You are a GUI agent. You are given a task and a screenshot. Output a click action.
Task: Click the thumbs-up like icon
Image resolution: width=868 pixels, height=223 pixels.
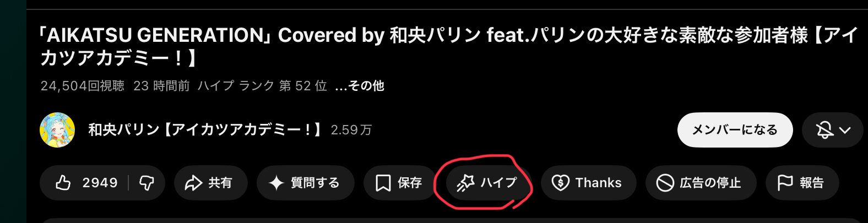pyautogui.click(x=63, y=183)
